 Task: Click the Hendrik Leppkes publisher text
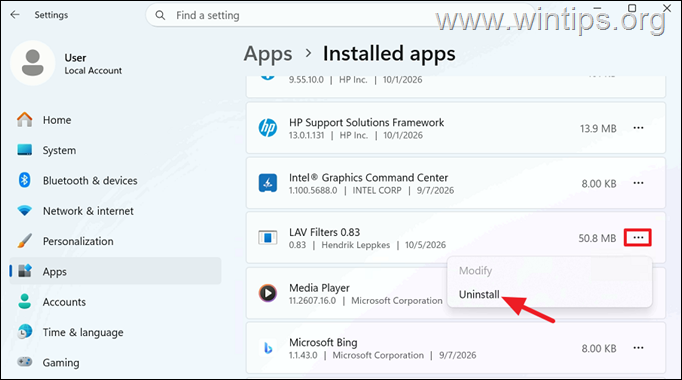[x=356, y=245]
